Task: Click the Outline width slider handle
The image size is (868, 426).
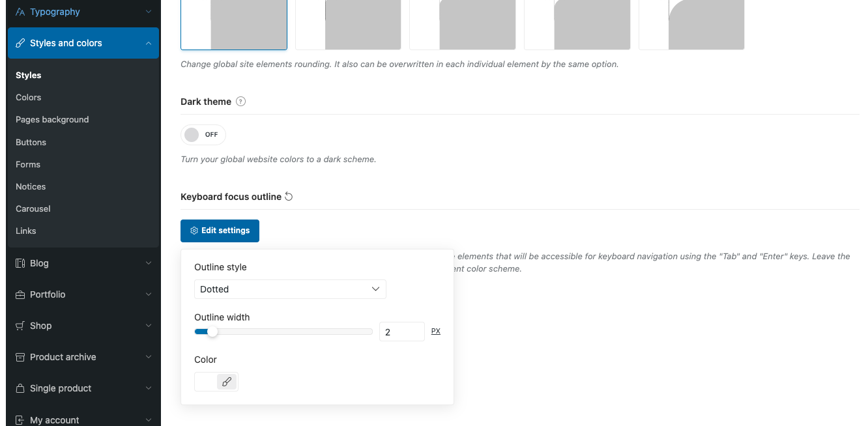Action: coord(212,332)
